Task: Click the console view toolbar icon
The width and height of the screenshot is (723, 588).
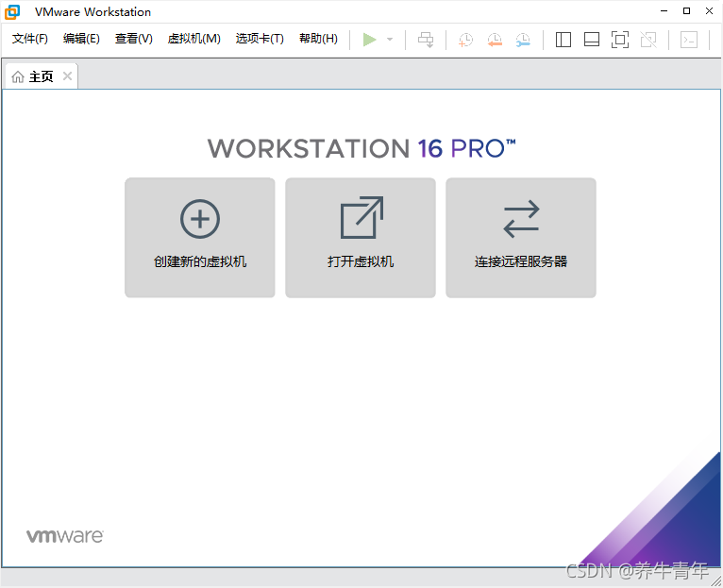Action: (x=689, y=40)
